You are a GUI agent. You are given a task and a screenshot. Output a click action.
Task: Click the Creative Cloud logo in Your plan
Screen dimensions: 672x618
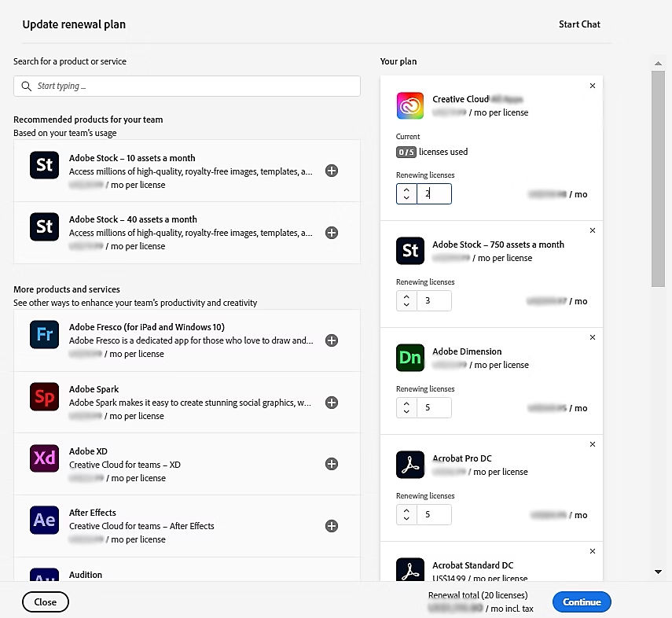pyautogui.click(x=410, y=105)
